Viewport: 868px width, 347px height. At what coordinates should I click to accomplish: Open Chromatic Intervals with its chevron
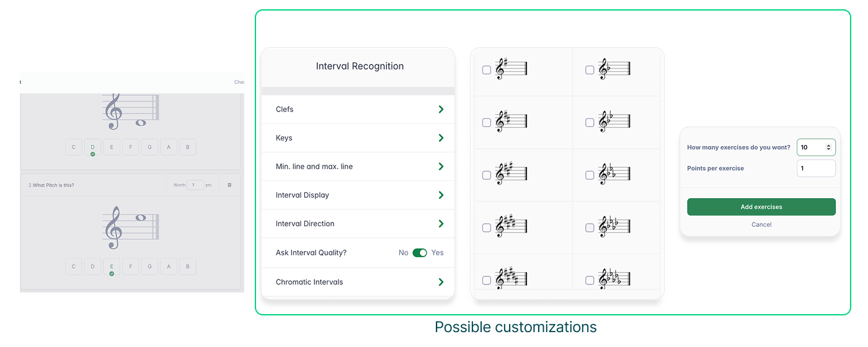441,282
